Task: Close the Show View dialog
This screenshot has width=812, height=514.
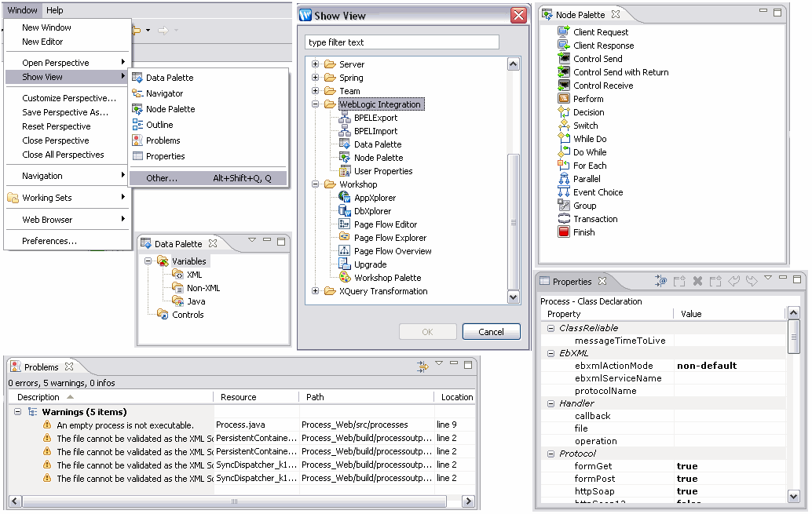Action: (518, 16)
